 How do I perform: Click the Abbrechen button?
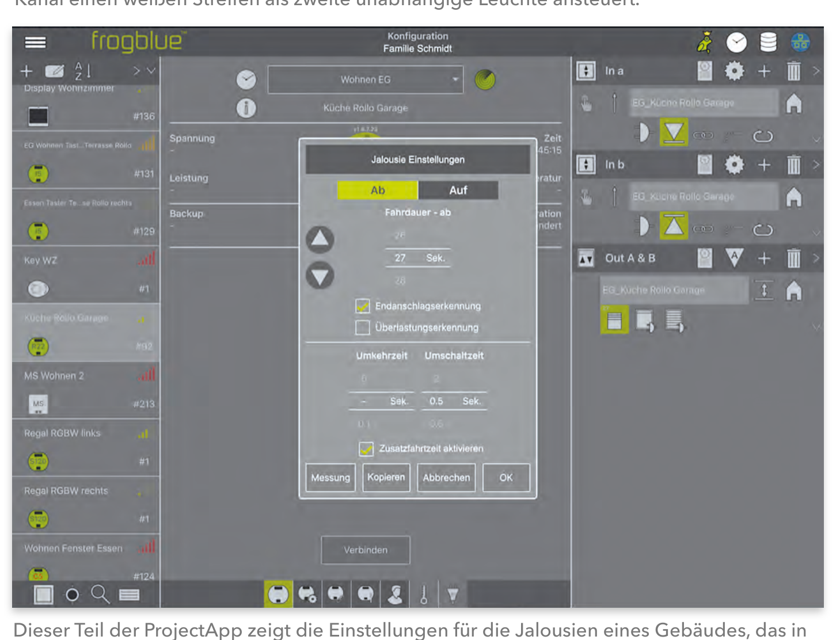pyautogui.click(x=446, y=478)
